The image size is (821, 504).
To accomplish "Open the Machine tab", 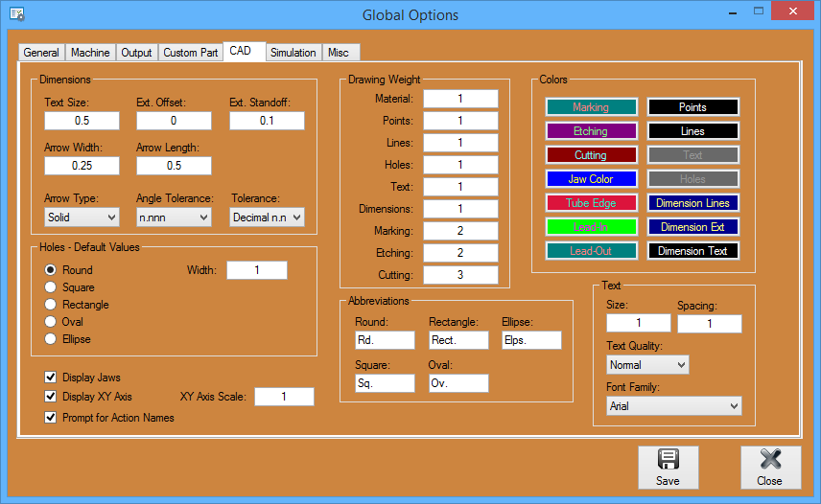I will point(90,53).
